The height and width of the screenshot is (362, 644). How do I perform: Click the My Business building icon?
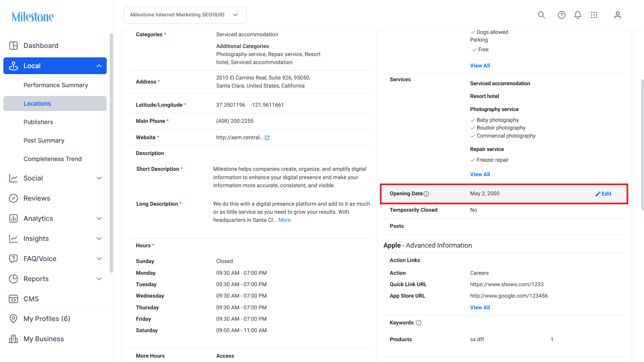(13, 339)
